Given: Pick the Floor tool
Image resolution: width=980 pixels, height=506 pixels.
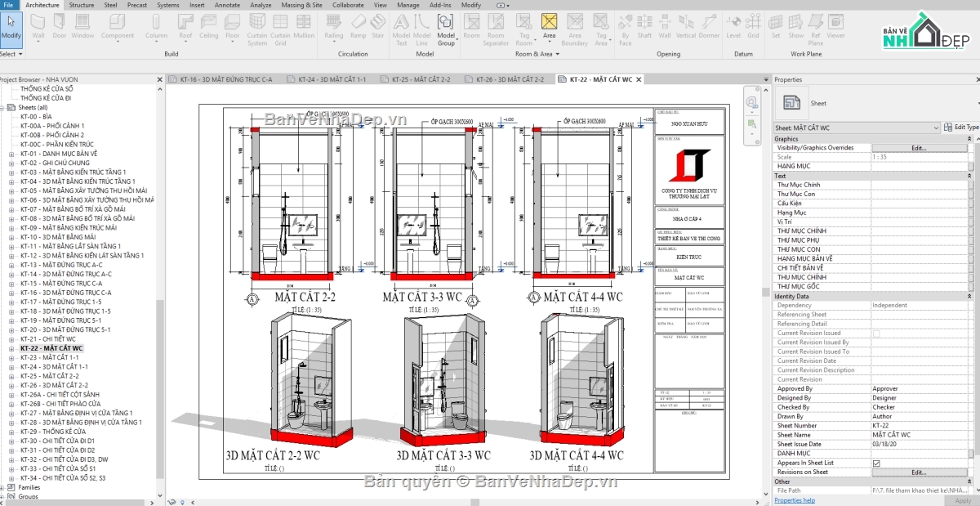Looking at the screenshot, I should point(233,29).
